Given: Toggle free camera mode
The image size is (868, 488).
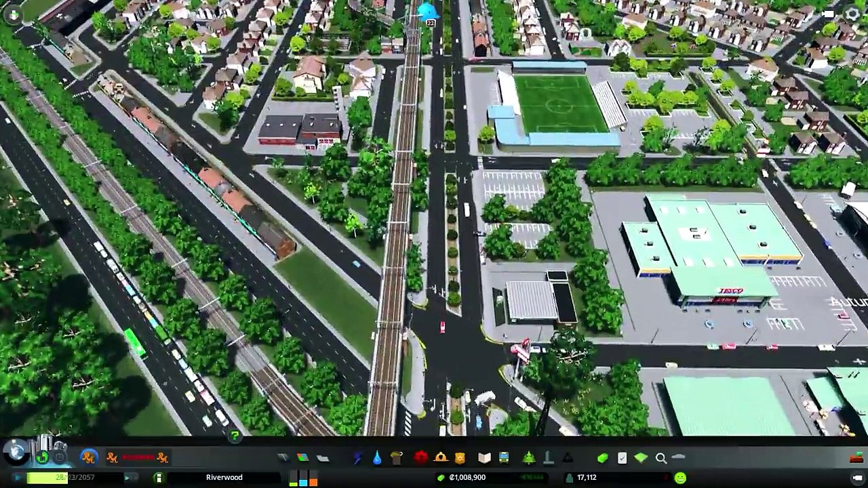Looking at the screenshot, I should (858, 478).
